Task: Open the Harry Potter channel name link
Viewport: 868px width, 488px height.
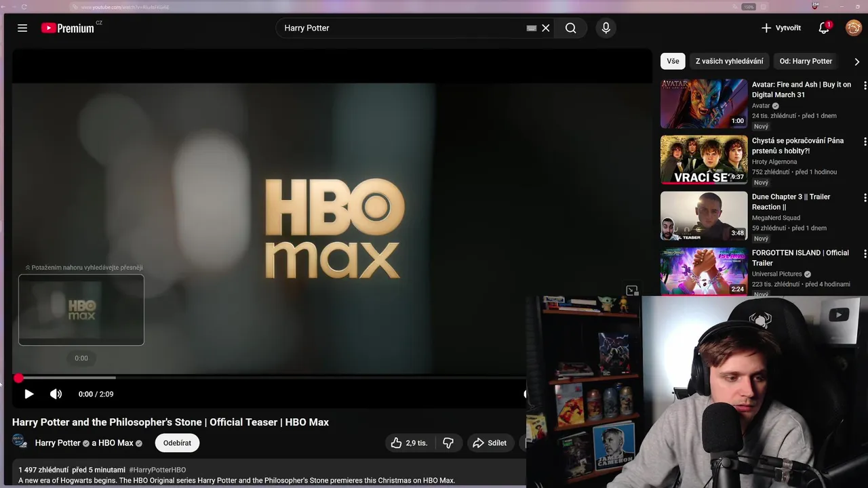Action: (58, 443)
